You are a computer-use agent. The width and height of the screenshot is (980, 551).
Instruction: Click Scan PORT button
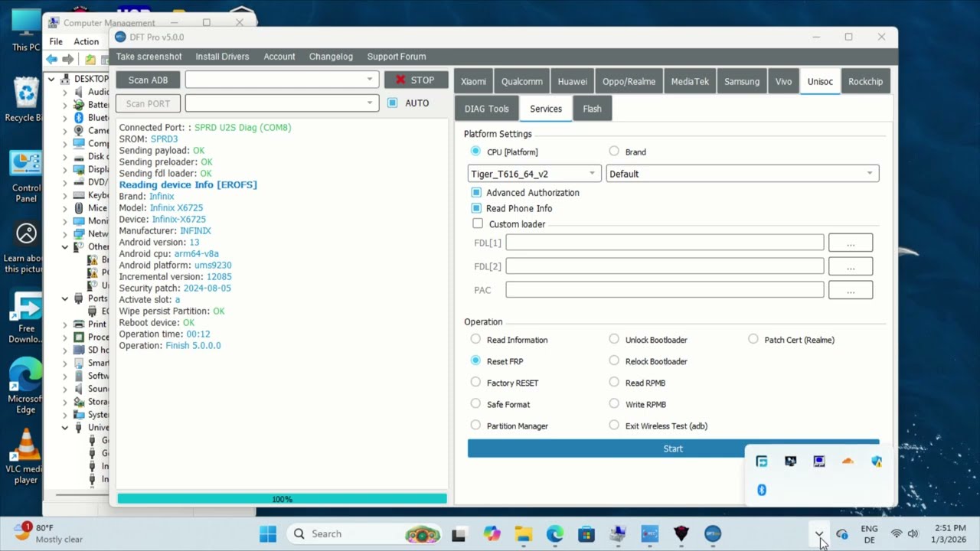[x=148, y=103]
